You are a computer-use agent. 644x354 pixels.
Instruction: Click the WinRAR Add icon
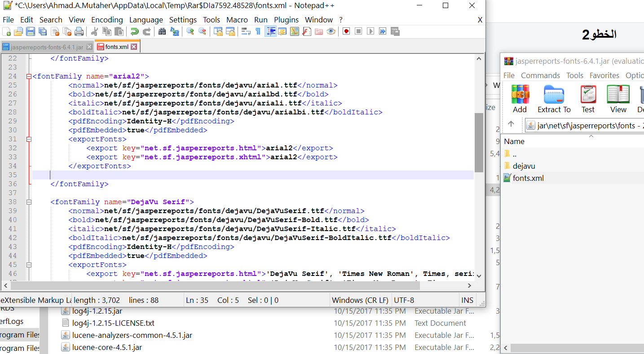pyautogui.click(x=520, y=99)
